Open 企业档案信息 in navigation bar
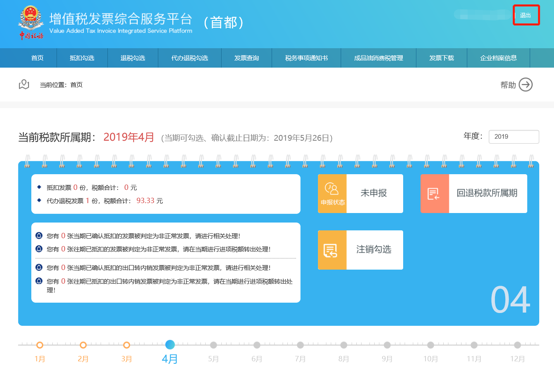The image size is (554, 374). click(x=499, y=58)
